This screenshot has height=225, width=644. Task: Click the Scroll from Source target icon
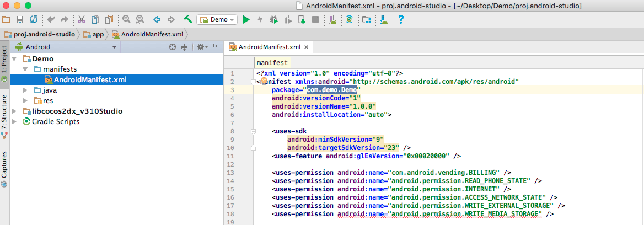(x=173, y=47)
